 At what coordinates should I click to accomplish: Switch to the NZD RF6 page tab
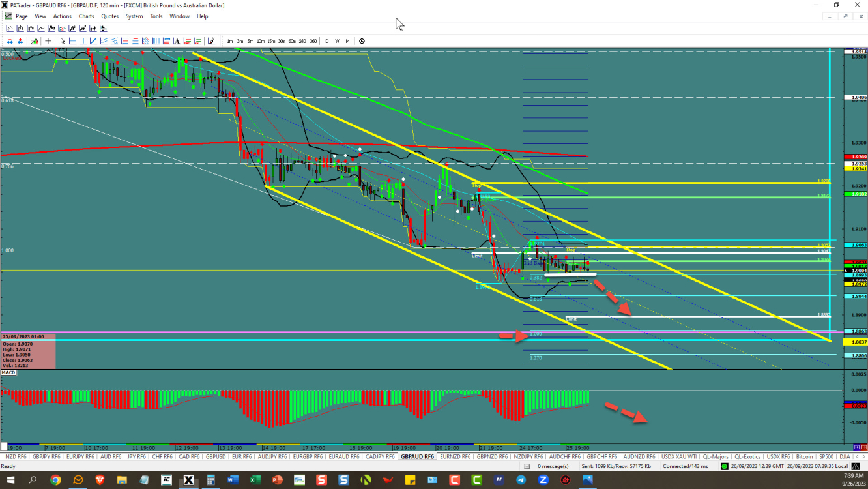pyautogui.click(x=16, y=456)
